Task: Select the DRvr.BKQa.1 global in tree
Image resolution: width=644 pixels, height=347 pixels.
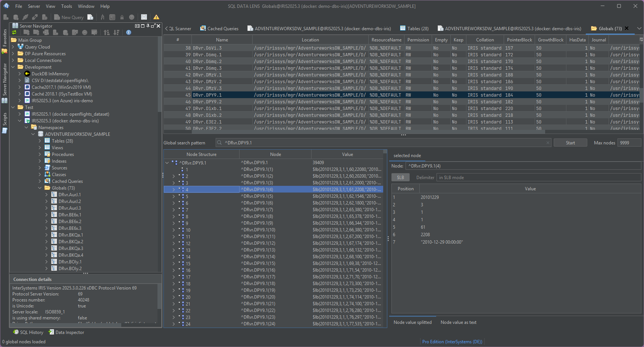Action: coord(71,235)
